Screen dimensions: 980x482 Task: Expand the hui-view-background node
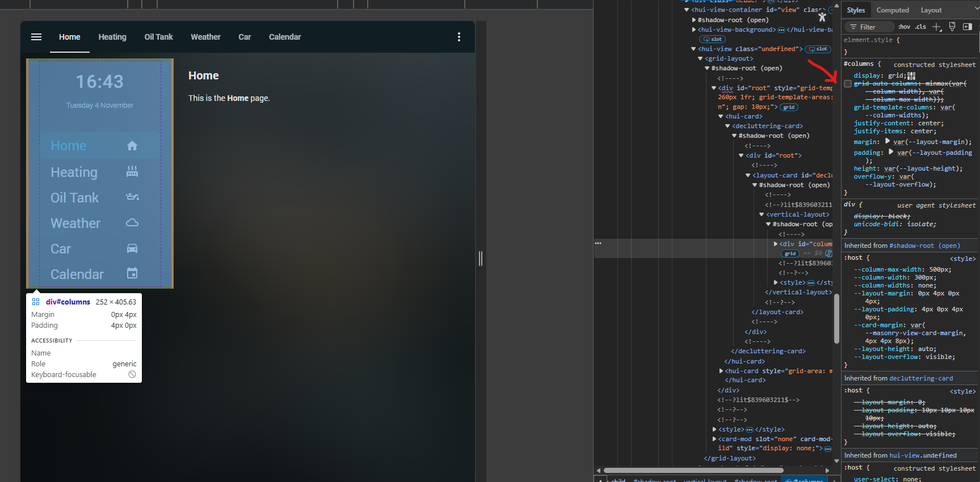[x=693, y=29]
